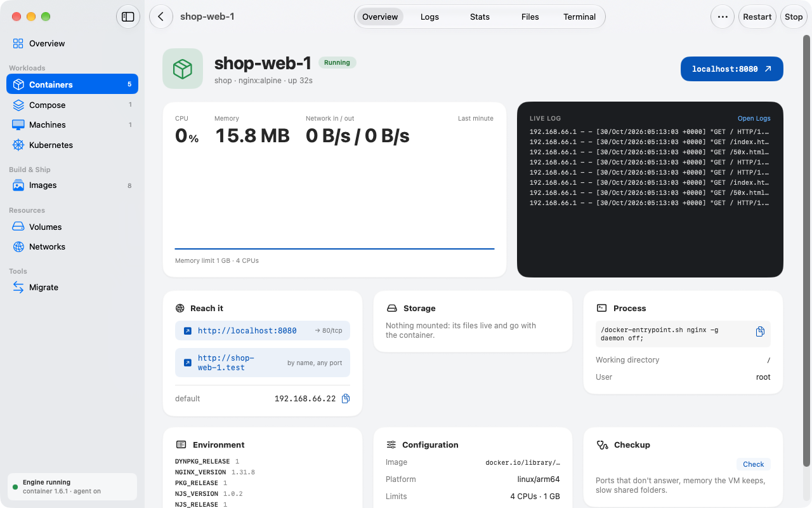Click the Limits 4 CPUs · 1 GB value
This screenshot has width=812, height=508.
point(535,497)
